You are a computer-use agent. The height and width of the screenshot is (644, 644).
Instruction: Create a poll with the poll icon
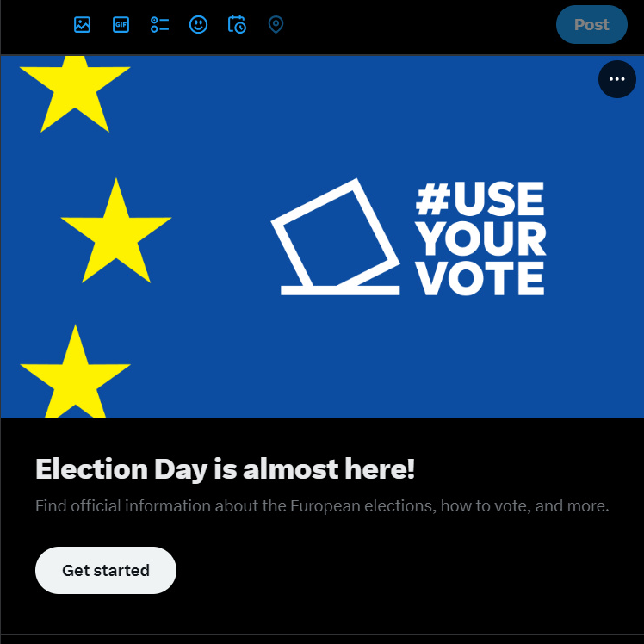[159, 25]
